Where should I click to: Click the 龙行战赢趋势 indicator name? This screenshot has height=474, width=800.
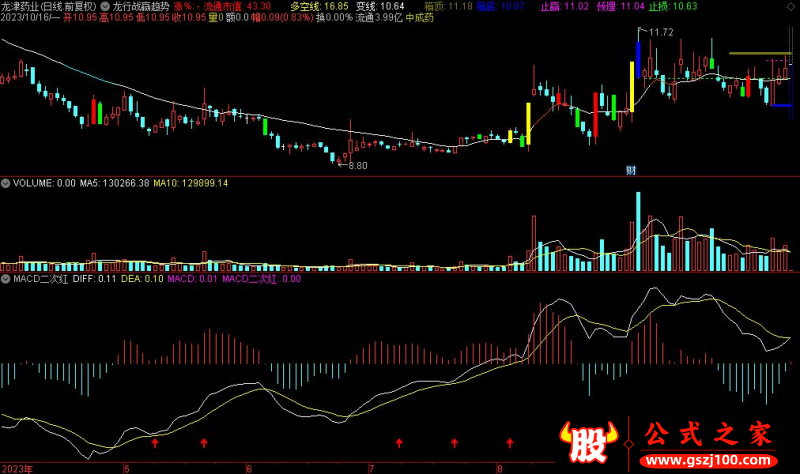pyautogui.click(x=141, y=7)
